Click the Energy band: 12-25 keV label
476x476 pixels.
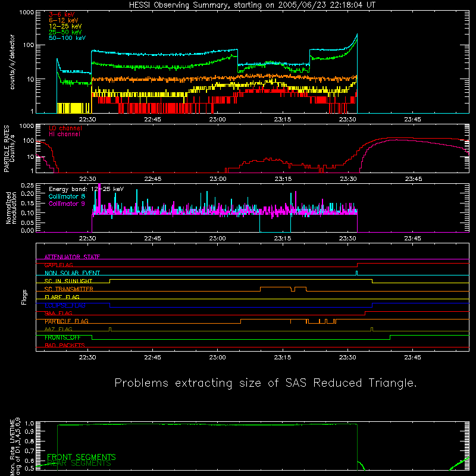click(x=86, y=189)
